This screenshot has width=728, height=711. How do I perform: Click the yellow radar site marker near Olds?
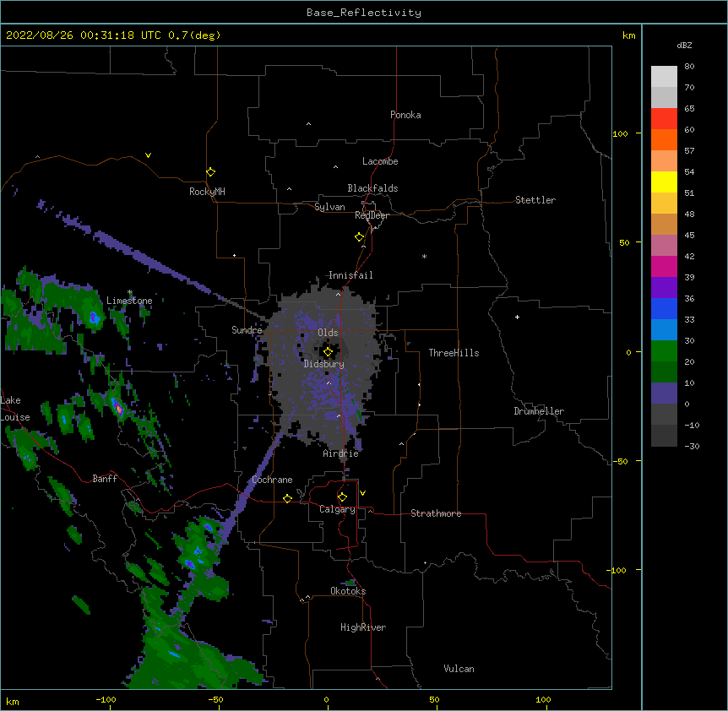point(328,352)
